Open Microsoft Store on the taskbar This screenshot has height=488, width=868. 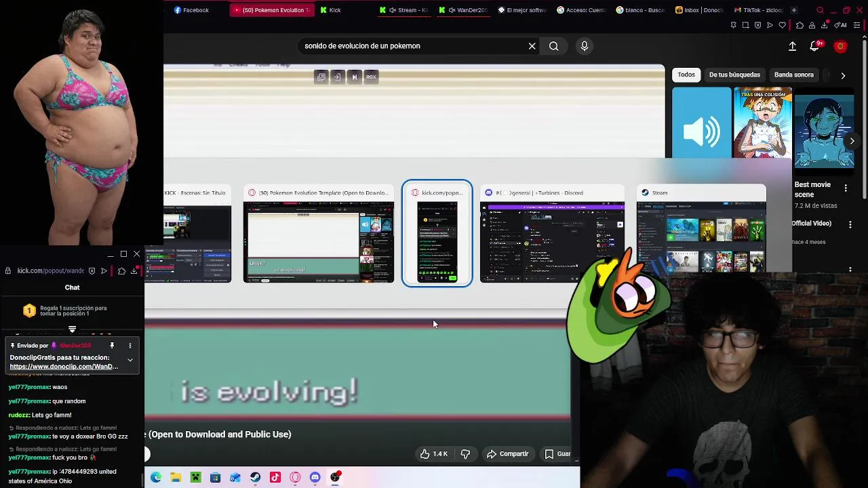click(215, 478)
